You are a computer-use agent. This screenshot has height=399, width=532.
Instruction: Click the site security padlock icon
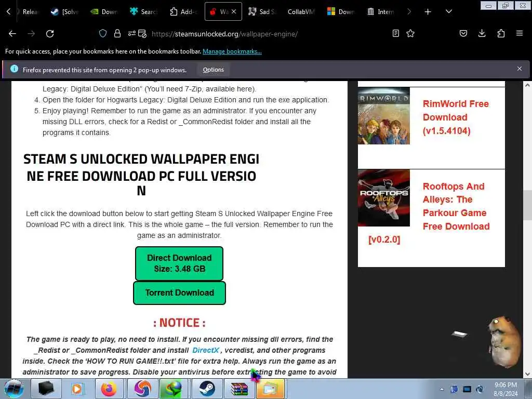[x=117, y=33]
